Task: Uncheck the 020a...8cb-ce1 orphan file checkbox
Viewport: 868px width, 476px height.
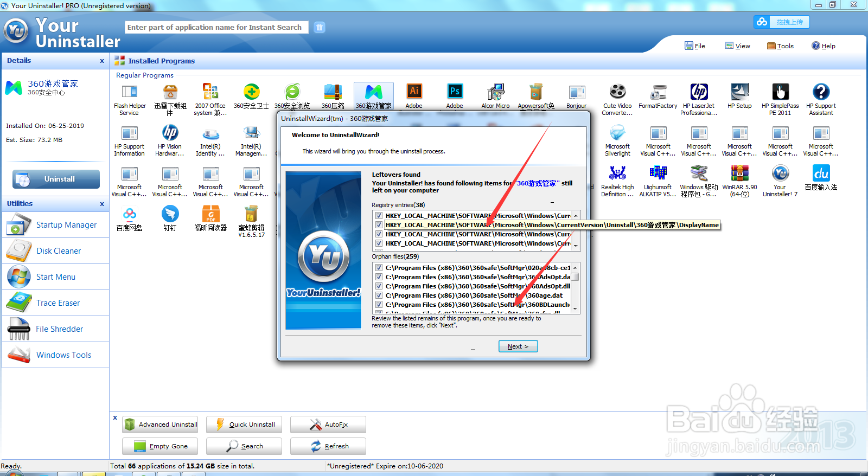Action: [x=379, y=268]
